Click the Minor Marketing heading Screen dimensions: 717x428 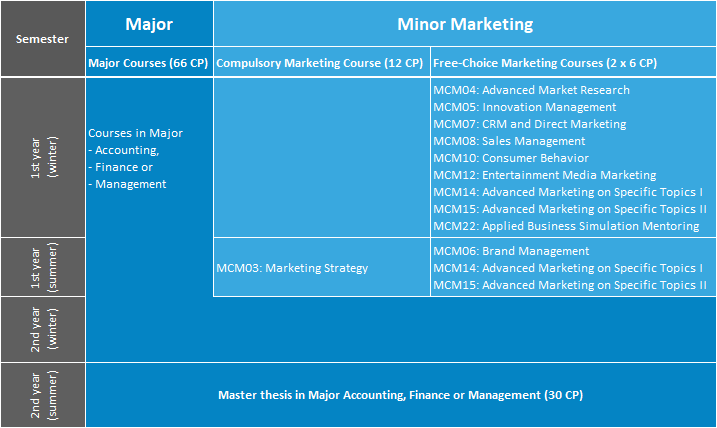click(465, 24)
